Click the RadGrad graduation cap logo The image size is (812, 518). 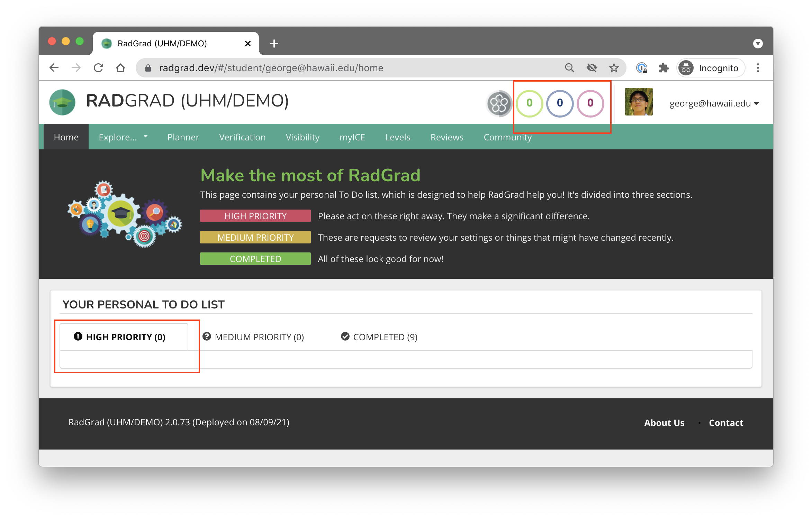[x=62, y=102]
